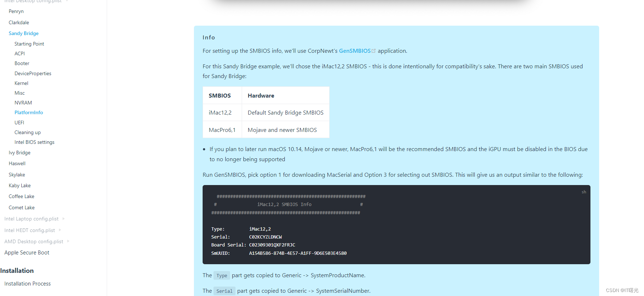Open the Cleaning up section
644x296 pixels.
[27, 132]
